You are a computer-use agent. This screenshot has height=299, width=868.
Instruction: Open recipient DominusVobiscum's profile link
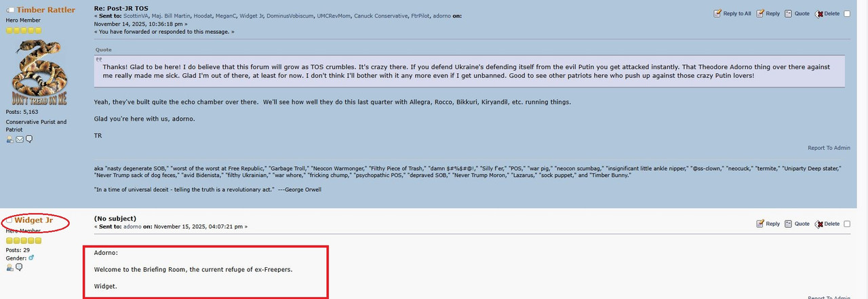291,16
